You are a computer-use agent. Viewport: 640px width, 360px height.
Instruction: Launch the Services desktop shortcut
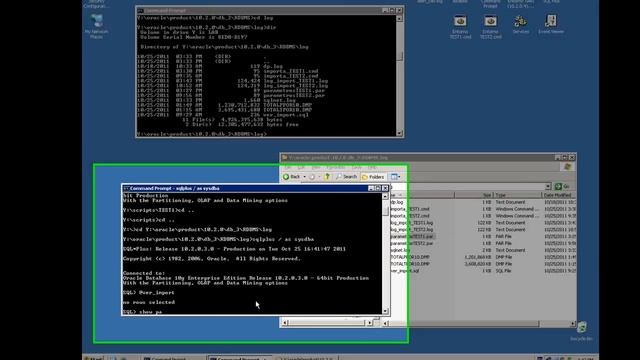point(520,24)
